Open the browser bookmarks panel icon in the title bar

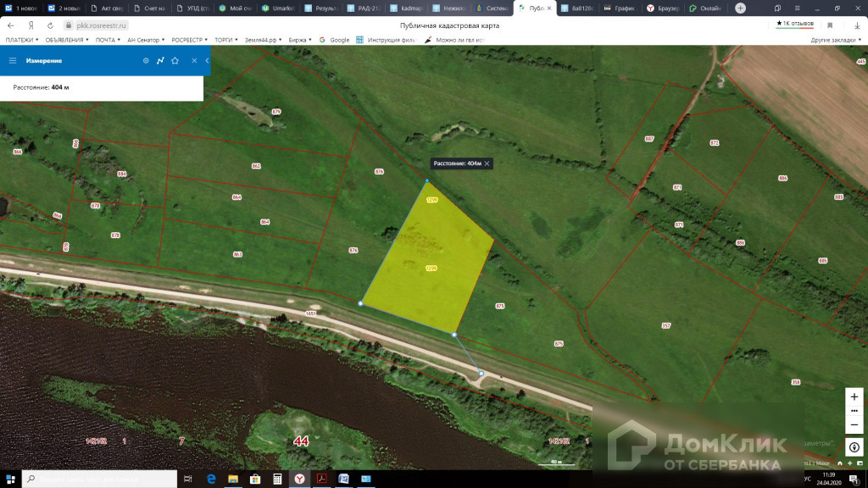(778, 8)
